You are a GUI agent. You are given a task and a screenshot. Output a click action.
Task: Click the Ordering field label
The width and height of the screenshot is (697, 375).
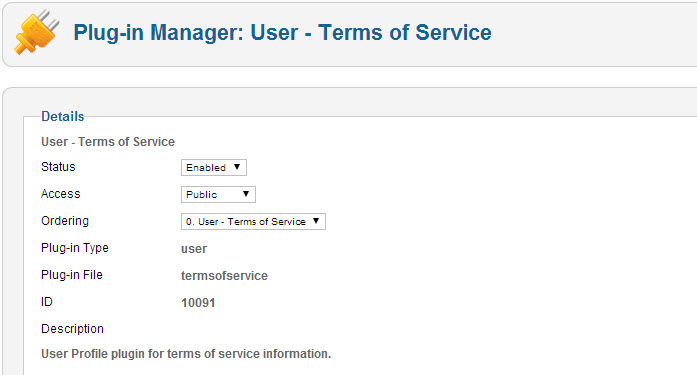point(65,221)
